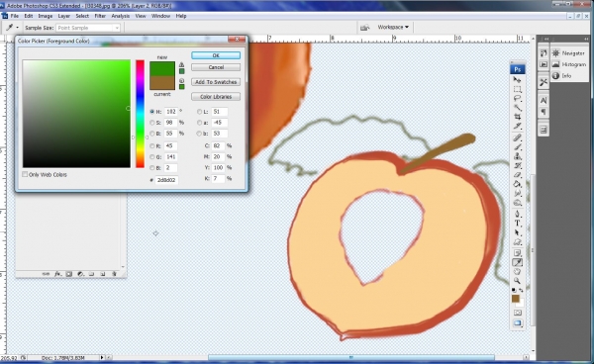The image size is (594, 364).
Task: Select the Lasso tool
Action: [x=517, y=99]
